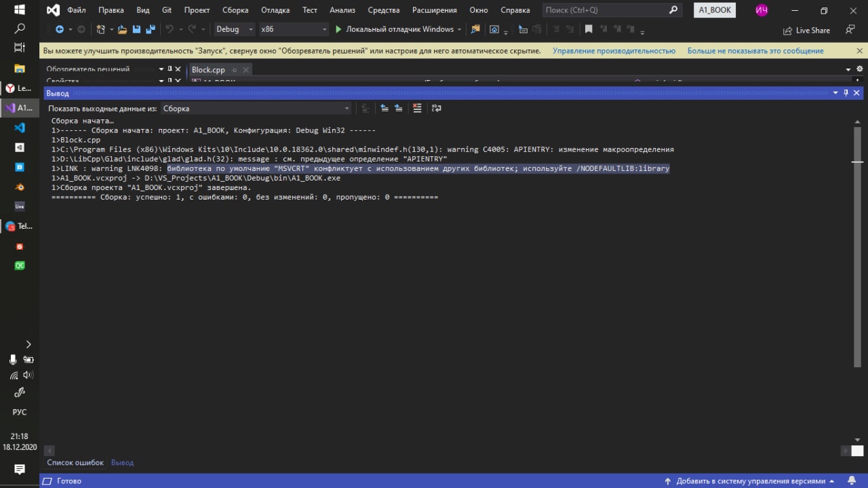This screenshot has width=868, height=488.
Task: Switch to the Вывод bottom tab
Action: tap(122, 463)
